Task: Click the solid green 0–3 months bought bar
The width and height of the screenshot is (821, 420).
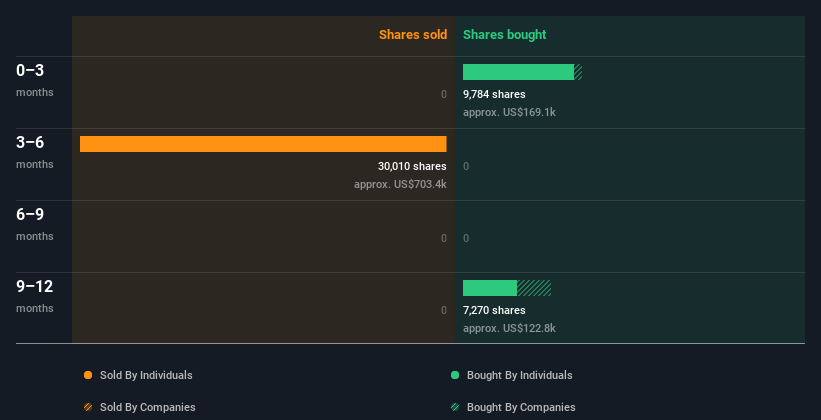Action: 518,72
